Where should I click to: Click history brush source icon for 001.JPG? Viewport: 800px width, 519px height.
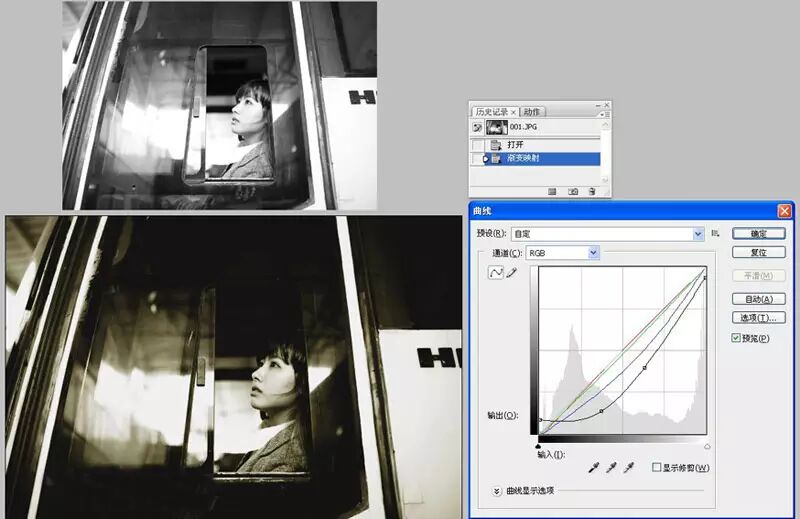point(477,127)
